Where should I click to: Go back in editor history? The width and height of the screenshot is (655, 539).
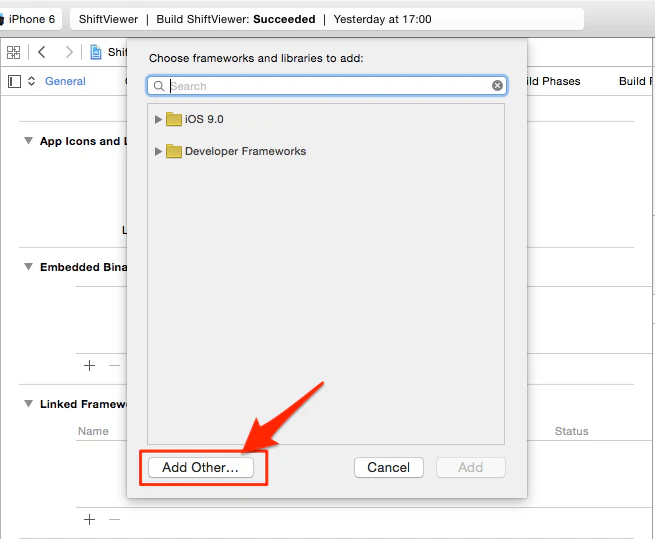pos(41,52)
